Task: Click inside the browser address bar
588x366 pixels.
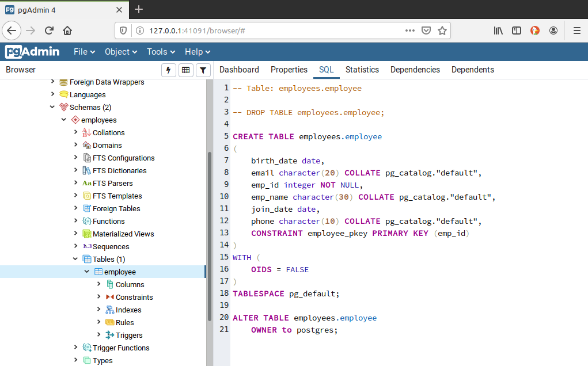Action: coord(259,30)
